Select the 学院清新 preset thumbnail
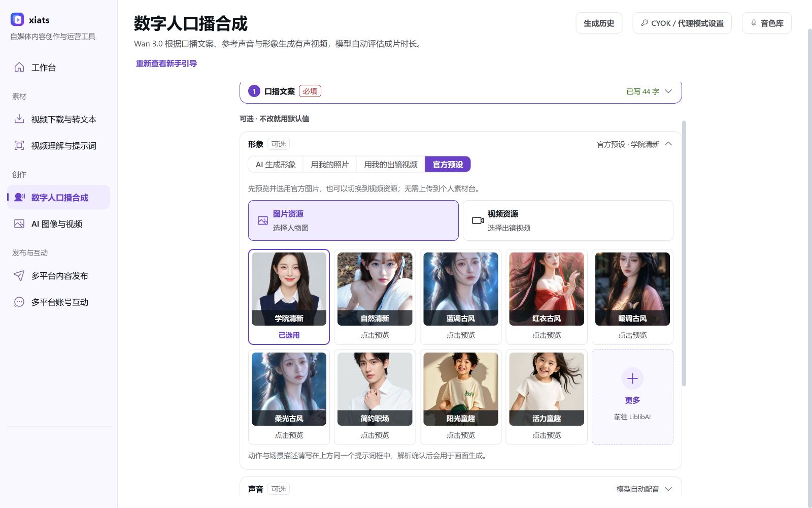The width and height of the screenshot is (812, 508). pyautogui.click(x=289, y=289)
